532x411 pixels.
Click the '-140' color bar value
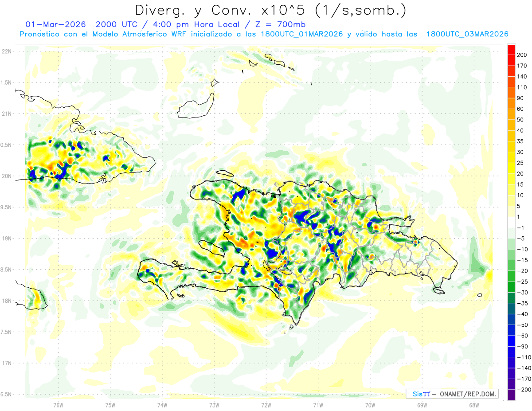click(524, 368)
